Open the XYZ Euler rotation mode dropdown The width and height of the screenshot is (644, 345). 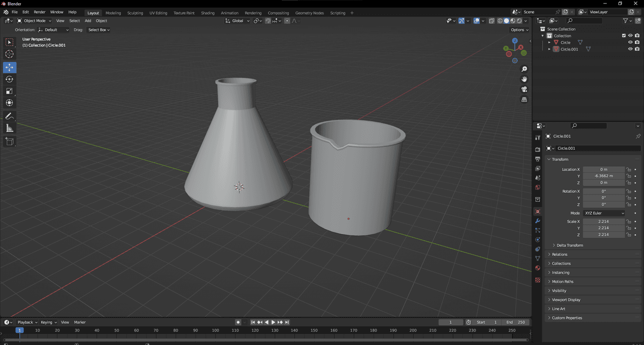pos(604,213)
